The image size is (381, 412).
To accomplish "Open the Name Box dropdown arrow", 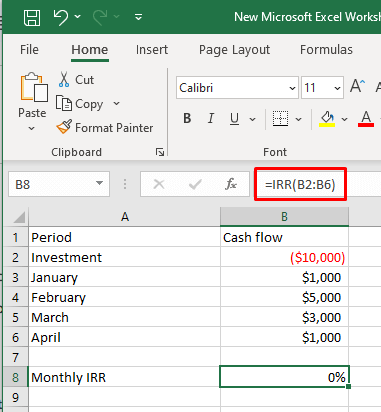I will point(99,183).
